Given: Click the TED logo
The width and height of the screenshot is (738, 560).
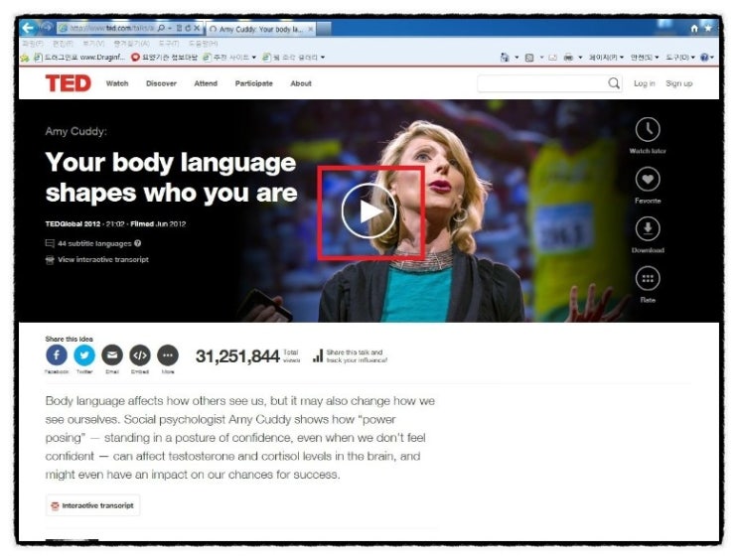Looking at the screenshot, I should (69, 83).
